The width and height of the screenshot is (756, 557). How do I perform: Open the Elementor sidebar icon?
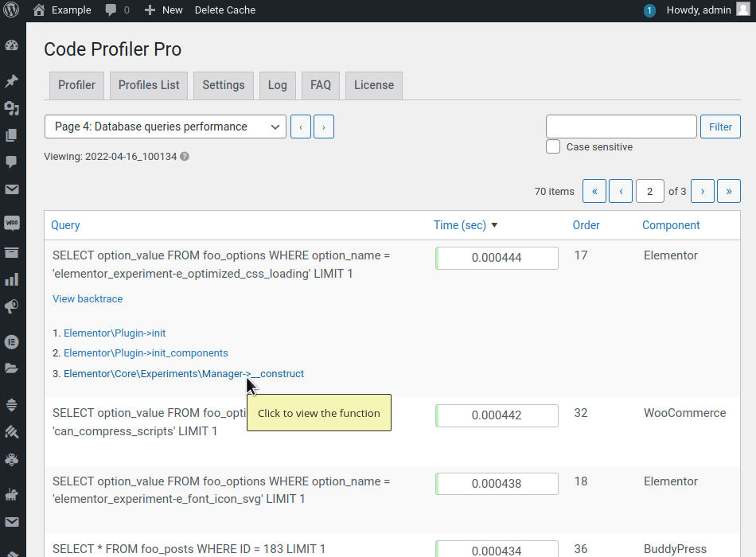click(x=12, y=342)
